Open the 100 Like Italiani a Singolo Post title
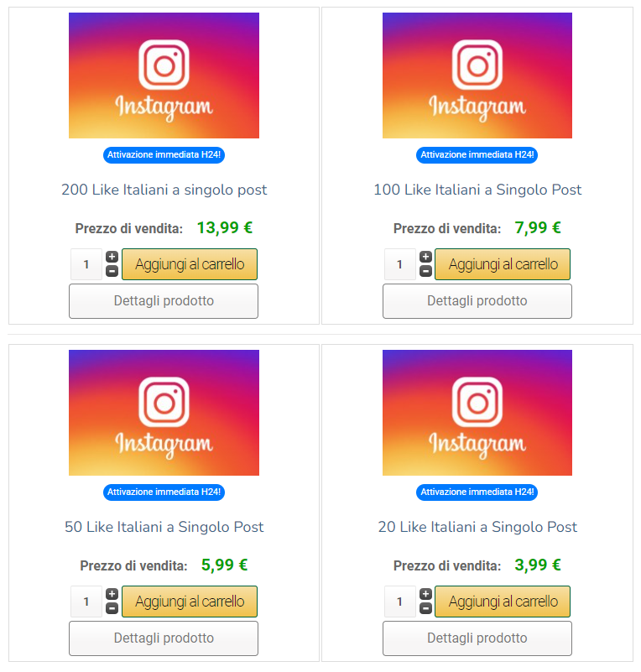Image resolution: width=641 pixels, height=672 pixels. (x=477, y=190)
